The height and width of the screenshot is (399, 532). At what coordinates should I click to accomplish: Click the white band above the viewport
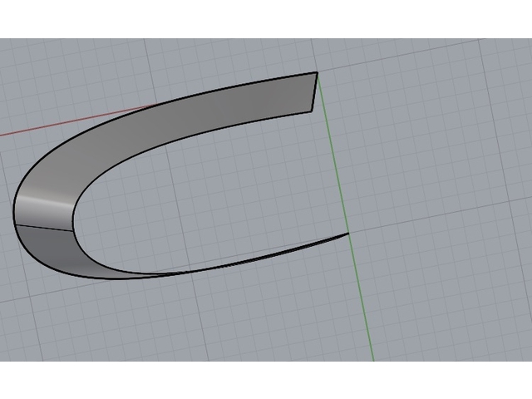266,18
